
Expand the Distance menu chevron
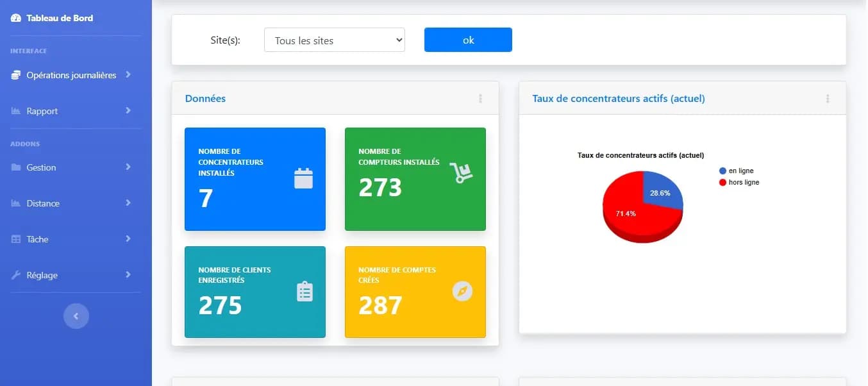tap(128, 203)
